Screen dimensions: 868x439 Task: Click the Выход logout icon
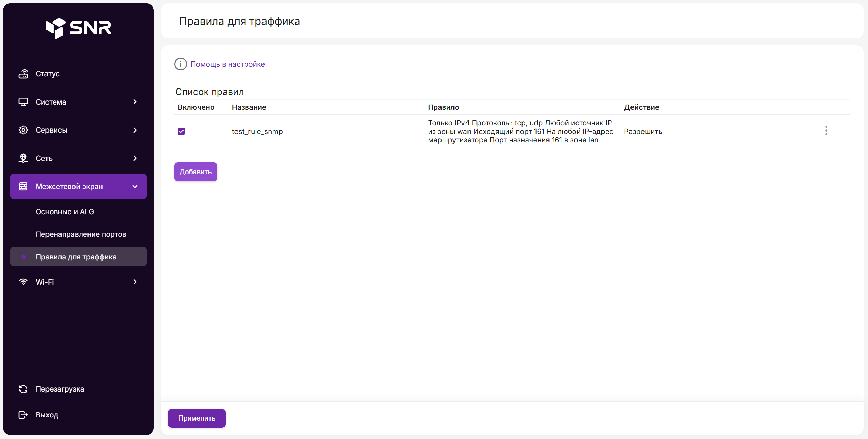click(23, 415)
